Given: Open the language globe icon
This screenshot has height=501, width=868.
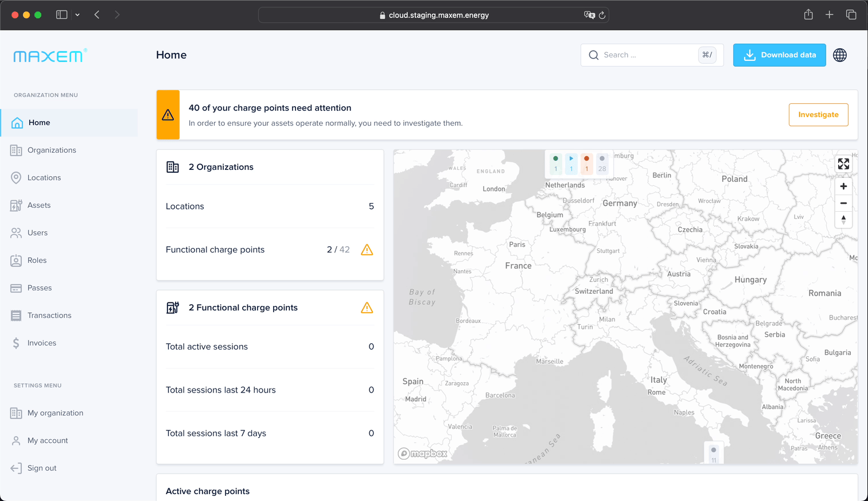Looking at the screenshot, I should 840,55.
